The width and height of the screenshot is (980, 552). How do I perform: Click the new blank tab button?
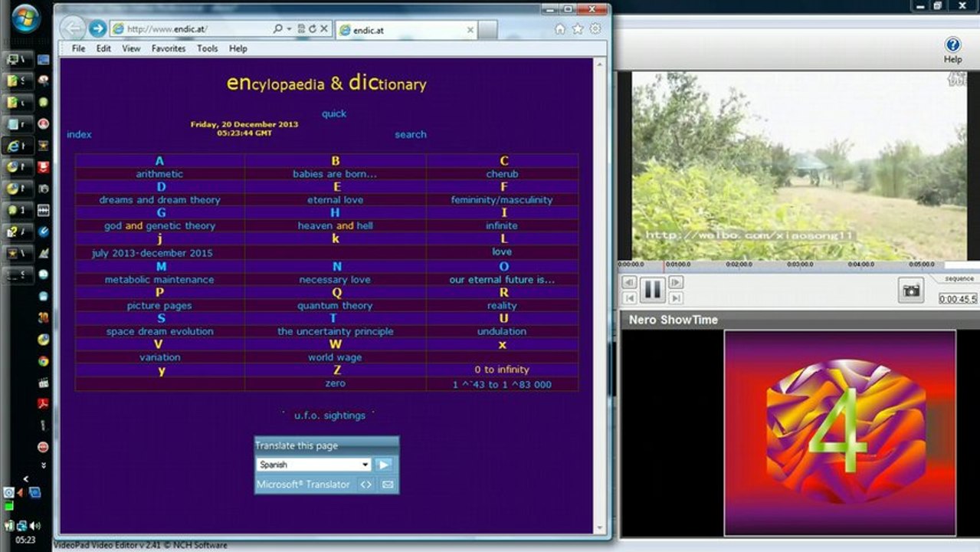pyautogui.click(x=487, y=30)
